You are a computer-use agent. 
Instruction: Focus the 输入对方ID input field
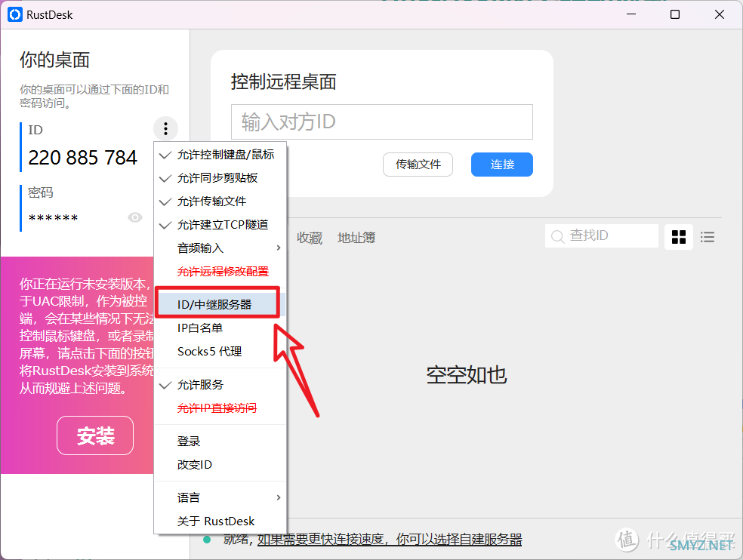382,122
